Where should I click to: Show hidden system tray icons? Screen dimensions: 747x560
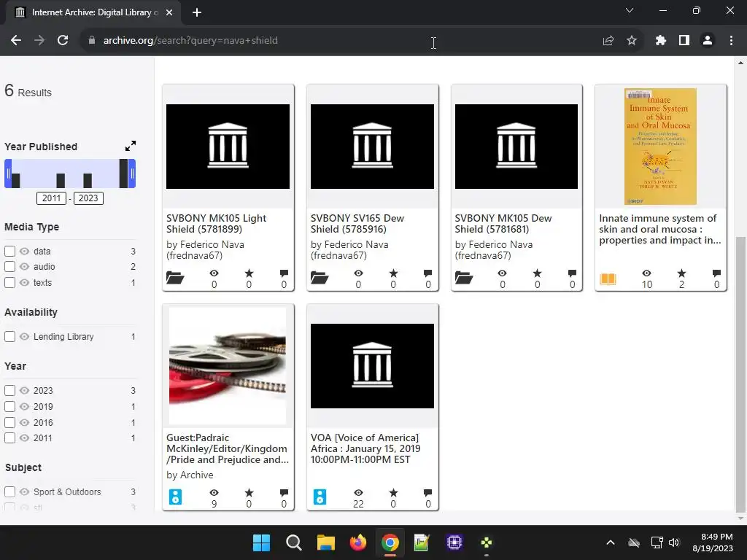coord(611,542)
